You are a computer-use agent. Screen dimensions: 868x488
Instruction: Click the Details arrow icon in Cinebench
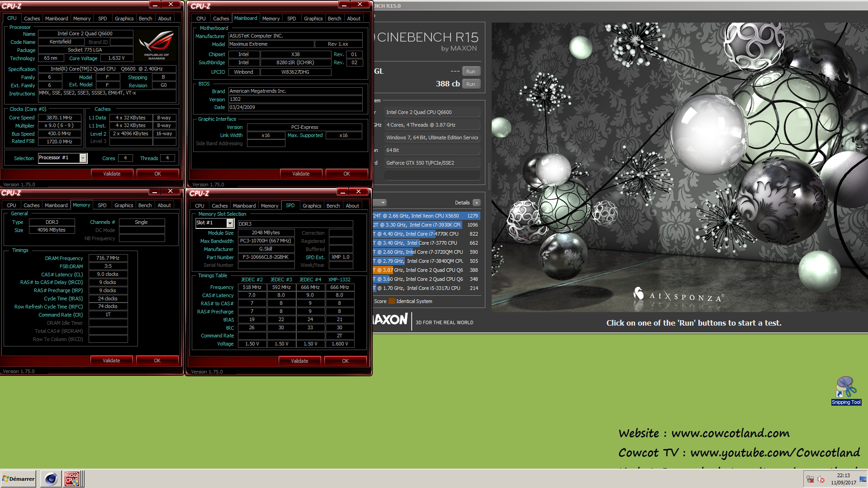pos(476,203)
